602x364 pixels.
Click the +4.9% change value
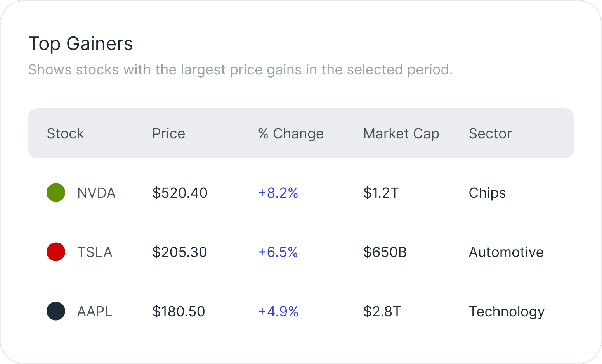click(x=278, y=311)
